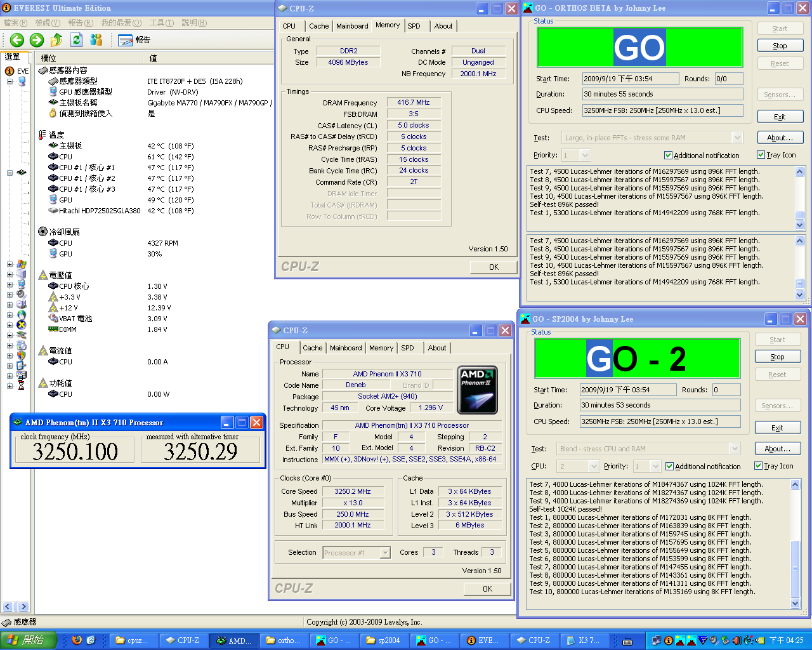Click the green Forward arrow in EVEREST toolbar

click(37, 40)
